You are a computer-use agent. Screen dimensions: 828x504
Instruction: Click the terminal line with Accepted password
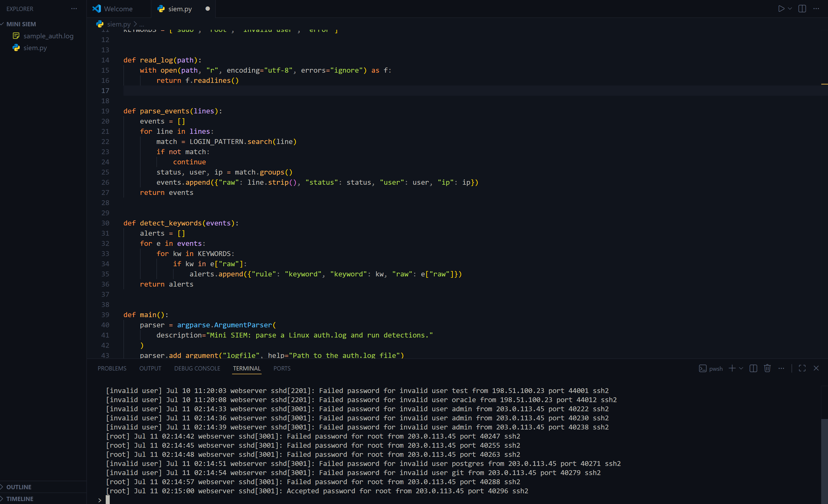[317, 491]
